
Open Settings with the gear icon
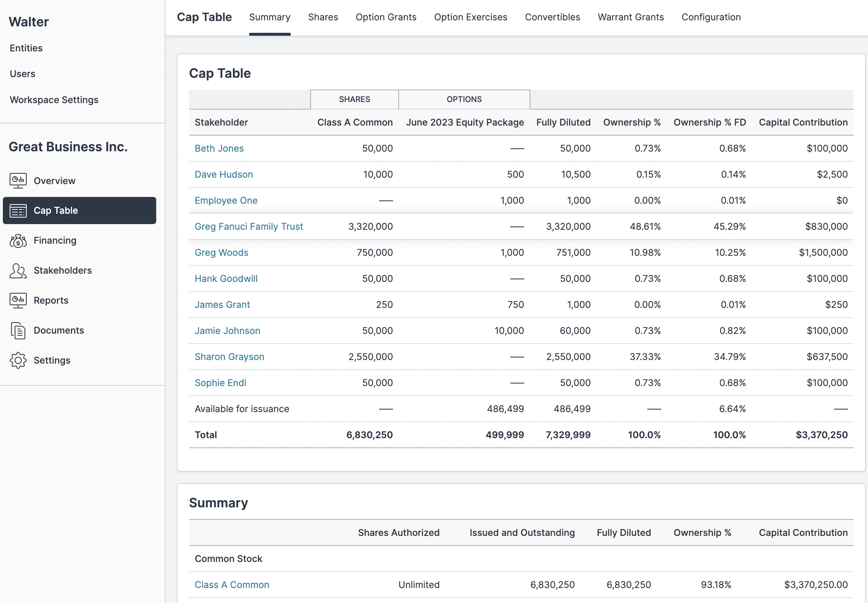(17, 360)
